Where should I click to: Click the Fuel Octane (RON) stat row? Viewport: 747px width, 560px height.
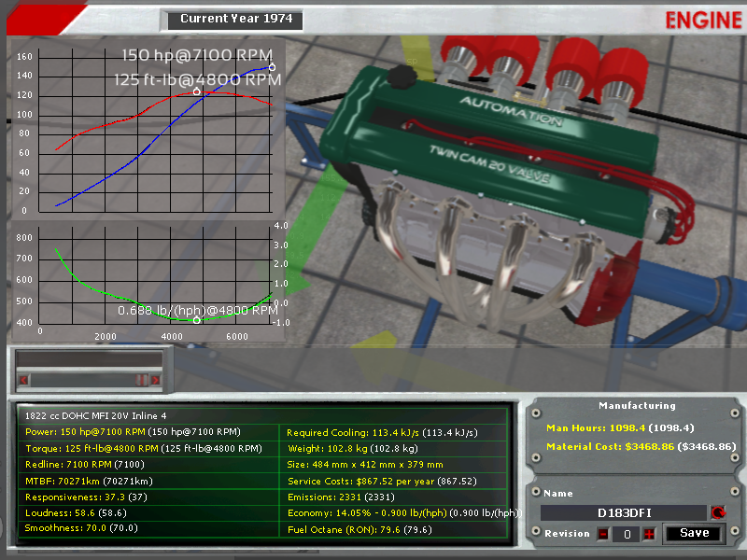pyautogui.click(x=392, y=528)
